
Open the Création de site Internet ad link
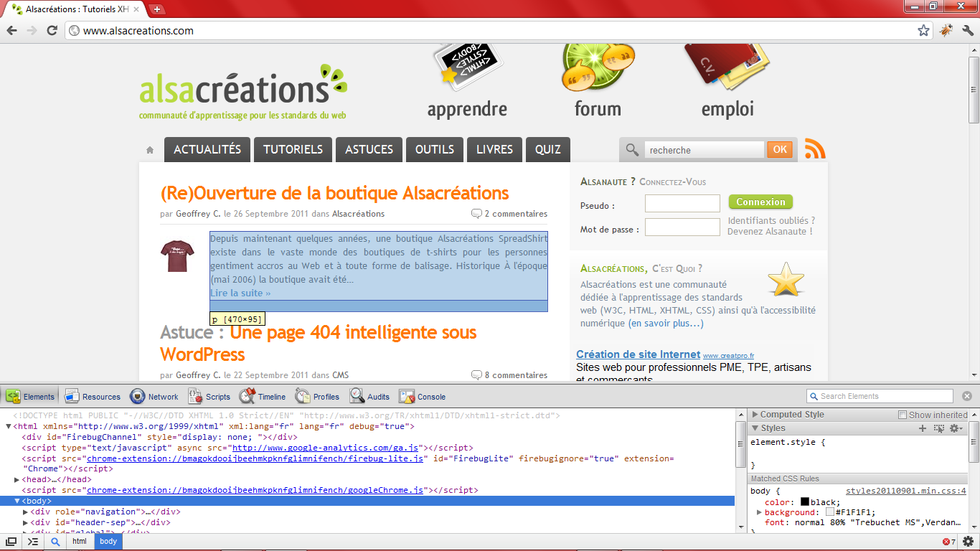[x=638, y=354]
